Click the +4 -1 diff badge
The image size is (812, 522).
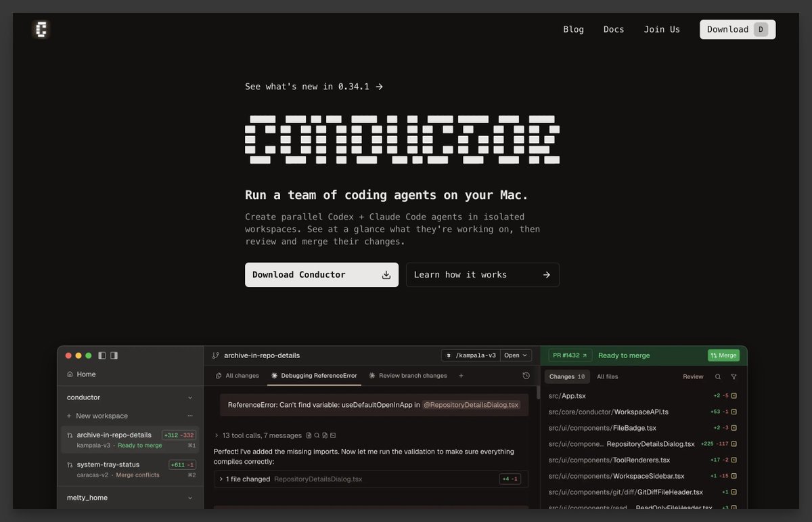[x=510, y=479]
